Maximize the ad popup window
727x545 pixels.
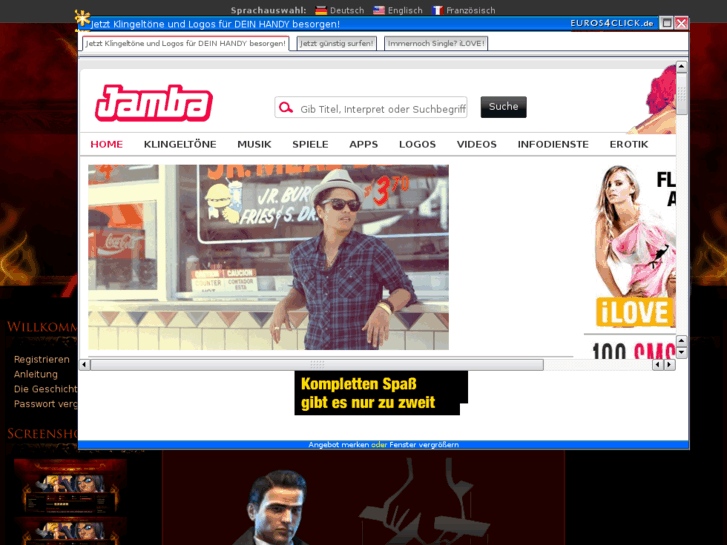667,23
